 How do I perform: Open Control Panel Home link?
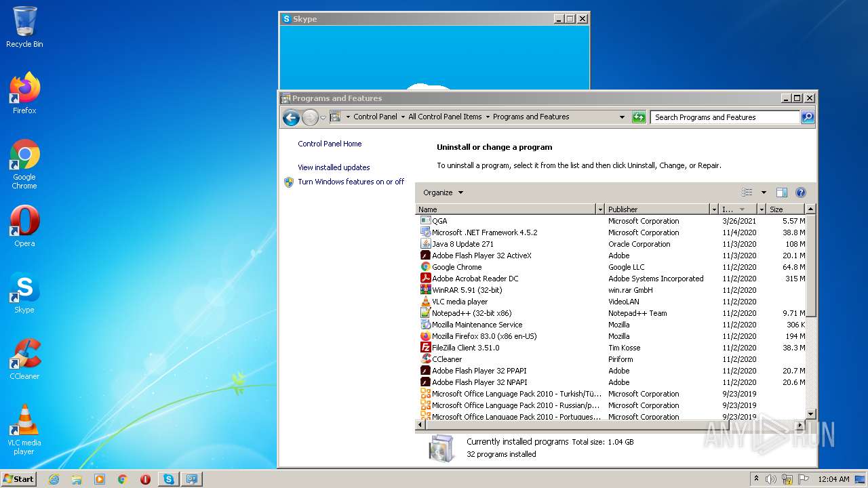[330, 144]
